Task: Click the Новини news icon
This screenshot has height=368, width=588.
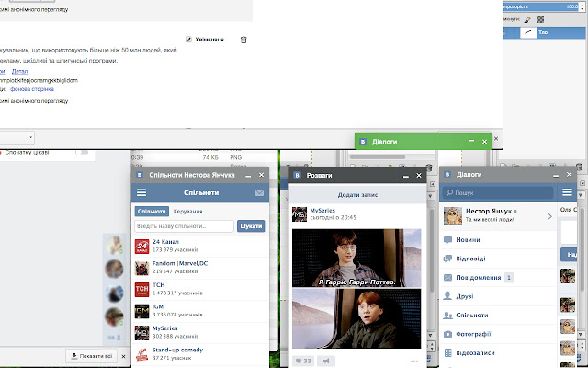Action: click(447, 240)
